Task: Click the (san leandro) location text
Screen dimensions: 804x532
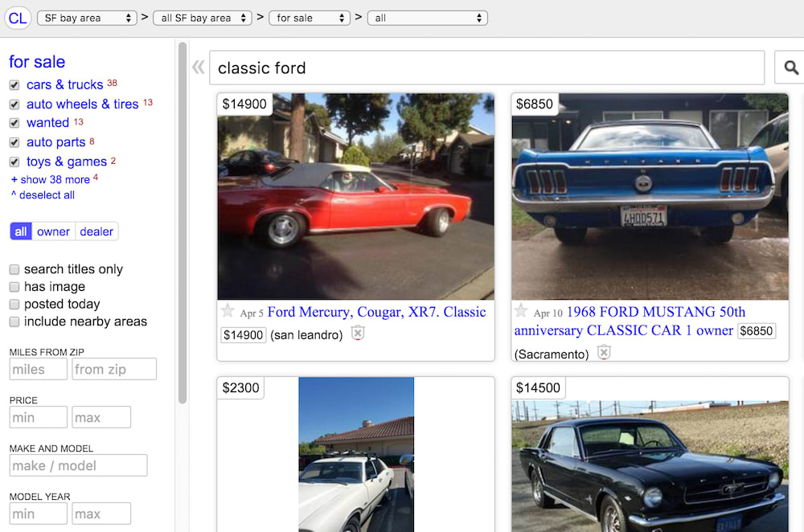Action: point(306,335)
